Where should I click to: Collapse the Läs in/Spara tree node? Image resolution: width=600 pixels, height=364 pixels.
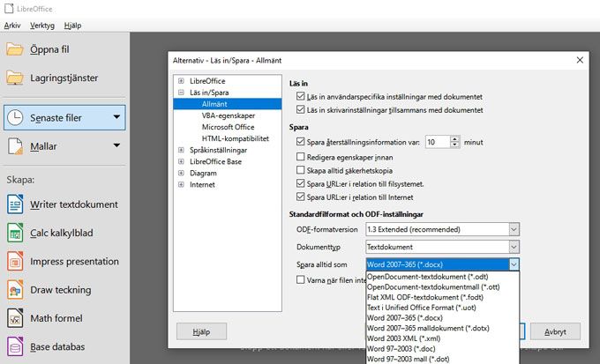181,93
